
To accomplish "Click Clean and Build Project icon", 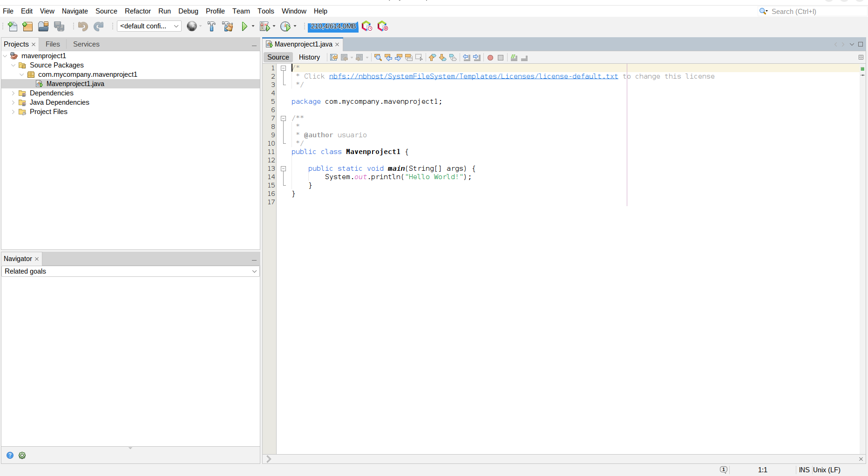I will pyautogui.click(x=228, y=27).
